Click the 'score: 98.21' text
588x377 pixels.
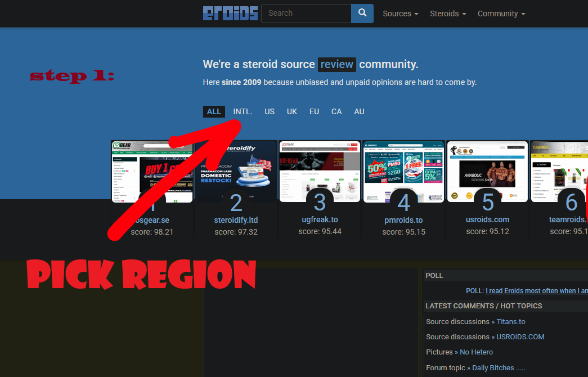tap(152, 232)
